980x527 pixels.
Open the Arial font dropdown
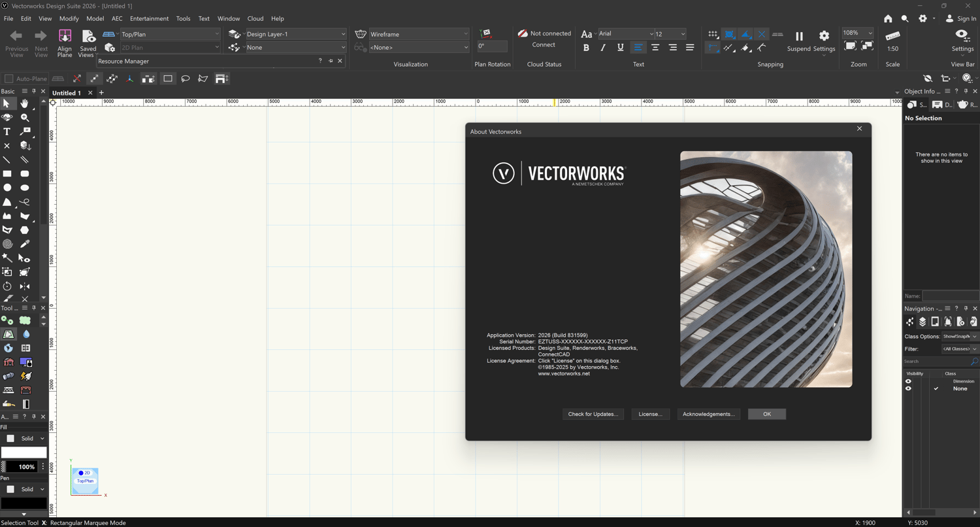[x=625, y=34]
